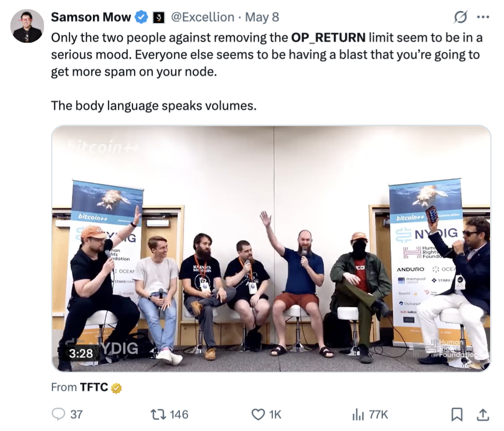The height and width of the screenshot is (431, 504).
Task: Reply using the comment bubble icon
Action: click(x=59, y=414)
